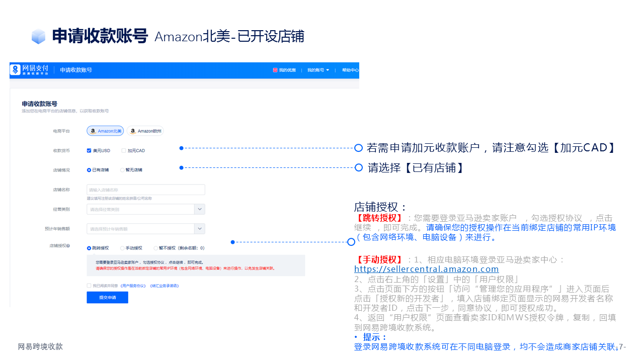
Task: Focus the 店铺名称 input field
Action: tap(146, 190)
